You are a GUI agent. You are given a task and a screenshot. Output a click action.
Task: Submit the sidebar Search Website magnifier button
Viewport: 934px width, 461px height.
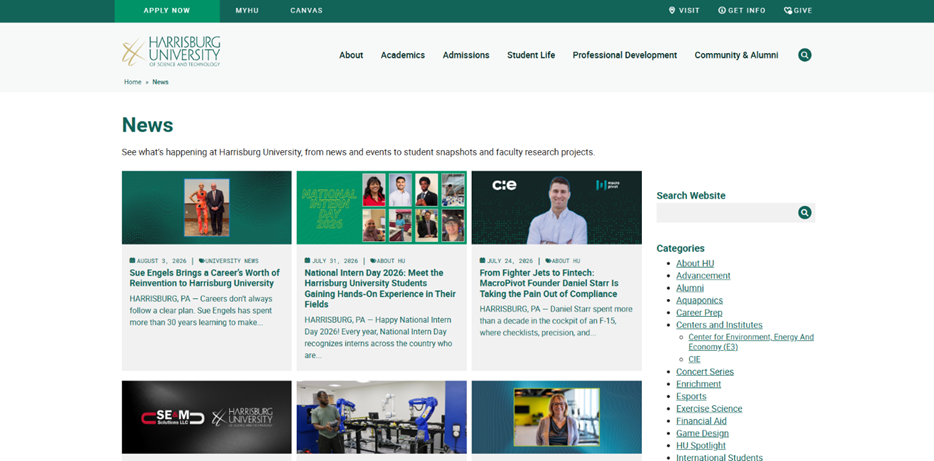click(x=805, y=213)
